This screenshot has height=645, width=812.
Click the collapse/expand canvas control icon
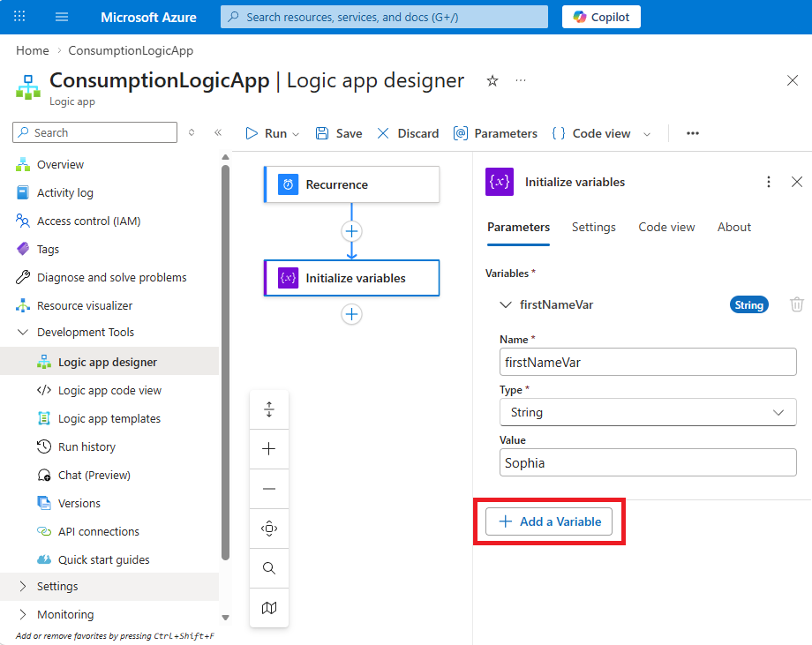[x=269, y=409]
